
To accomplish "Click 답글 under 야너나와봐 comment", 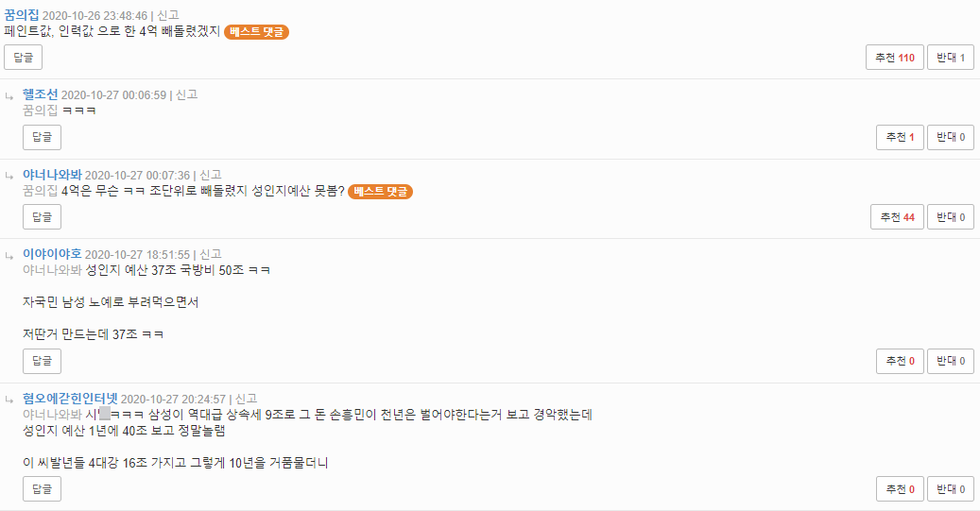I will tap(42, 217).
